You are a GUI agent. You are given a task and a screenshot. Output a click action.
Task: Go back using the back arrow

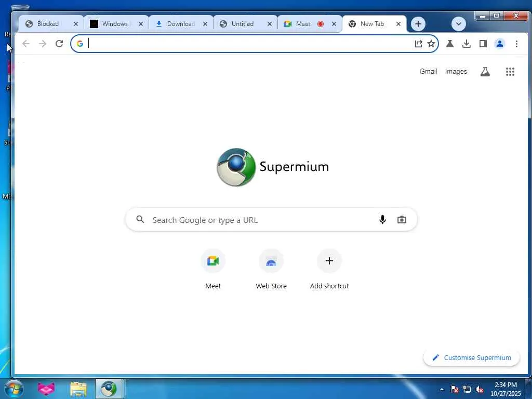pos(26,44)
